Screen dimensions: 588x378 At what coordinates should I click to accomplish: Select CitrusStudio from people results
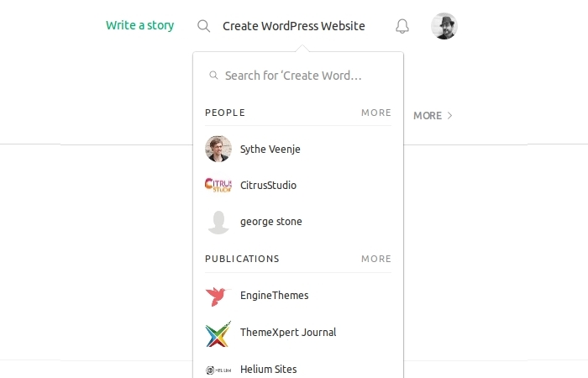coord(268,186)
